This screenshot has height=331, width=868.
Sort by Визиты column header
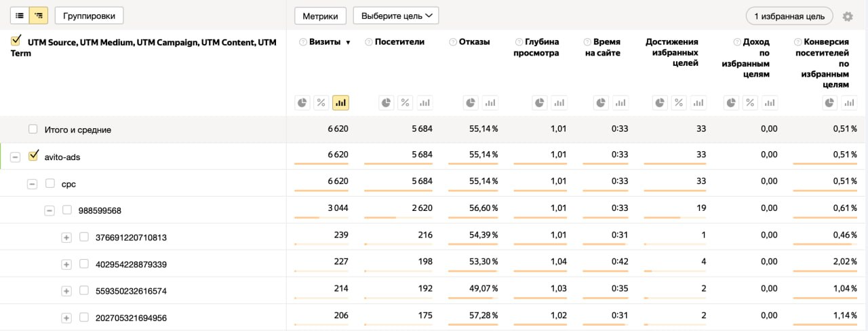coord(324,42)
